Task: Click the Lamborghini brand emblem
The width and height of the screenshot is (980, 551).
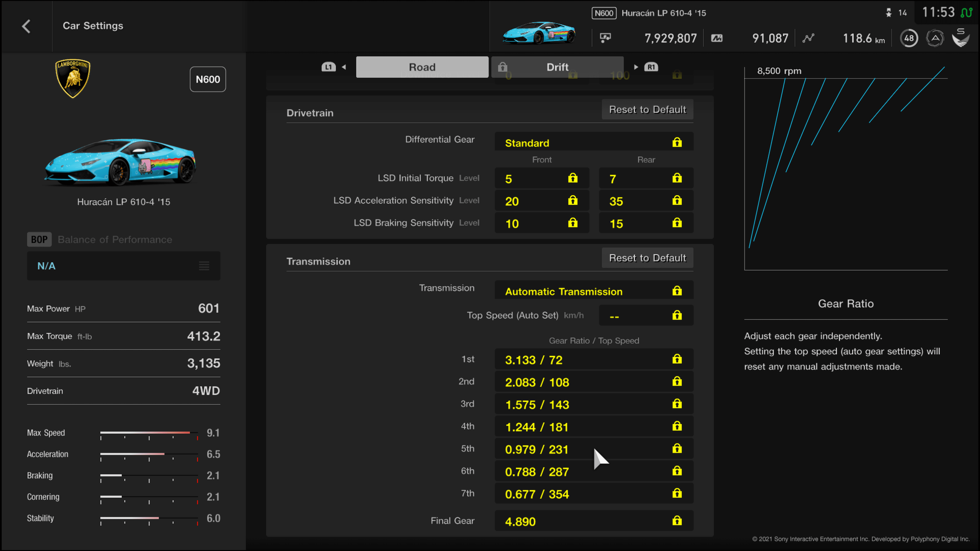Action: click(73, 78)
